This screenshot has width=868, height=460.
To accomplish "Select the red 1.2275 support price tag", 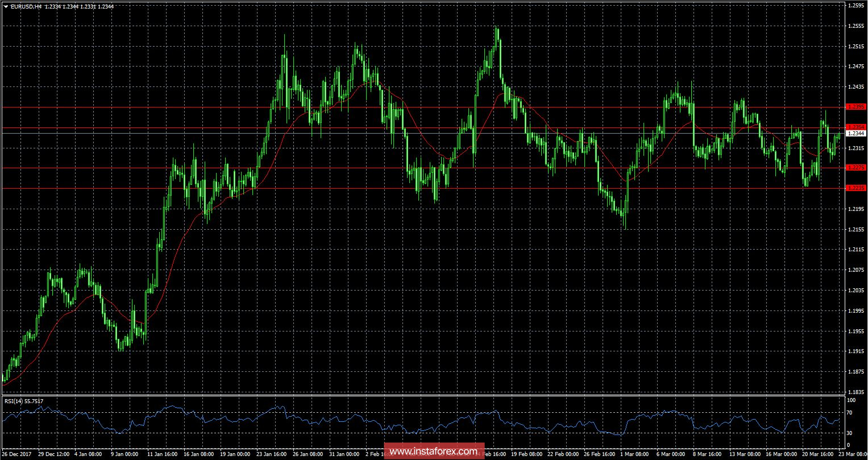I will click(x=855, y=167).
